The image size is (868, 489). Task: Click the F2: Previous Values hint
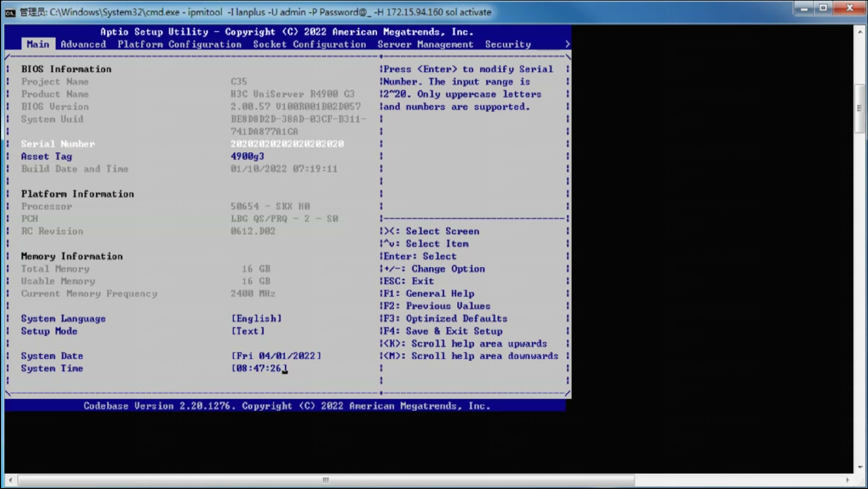pyautogui.click(x=437, y=306)
